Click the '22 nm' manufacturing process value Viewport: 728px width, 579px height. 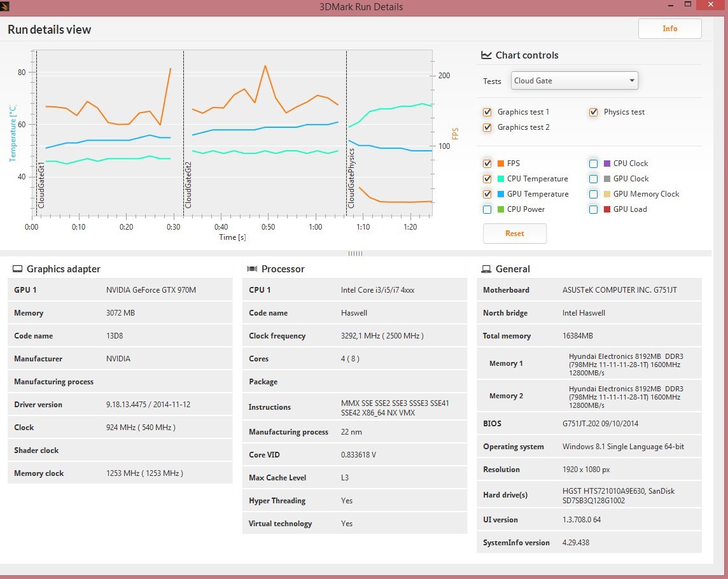[351, 432]
